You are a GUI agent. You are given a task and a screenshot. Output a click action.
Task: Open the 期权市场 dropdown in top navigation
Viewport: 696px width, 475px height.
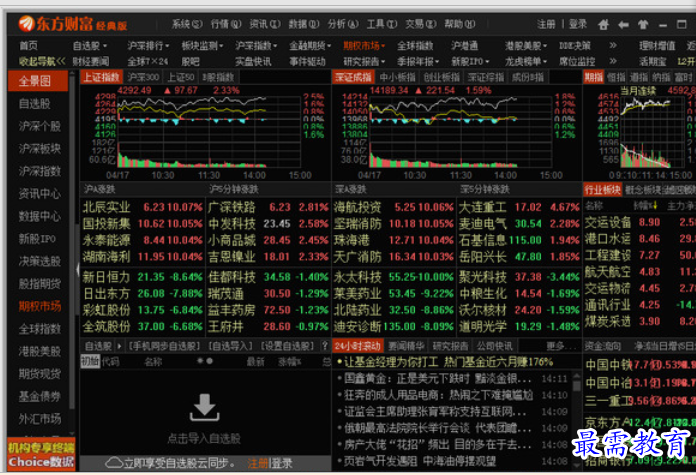(x=364, y=45)
